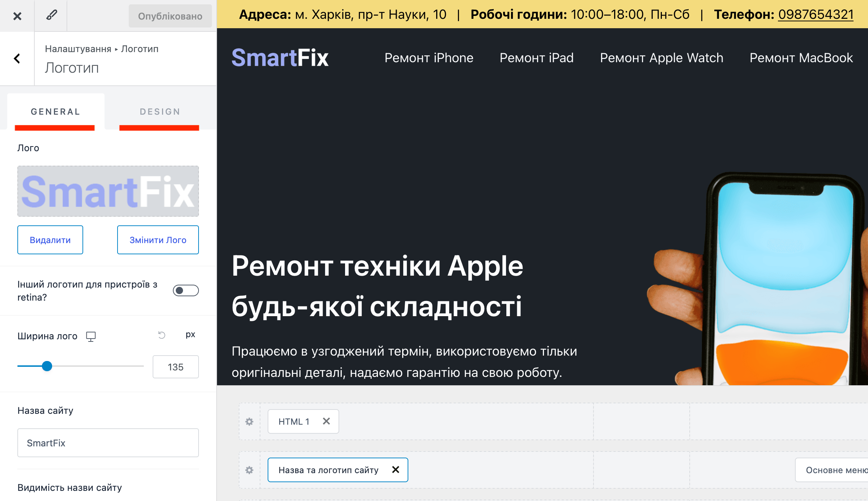868x501 pixels.
Task: Reset logo width with the undo icon
Action: pos(162,335)
